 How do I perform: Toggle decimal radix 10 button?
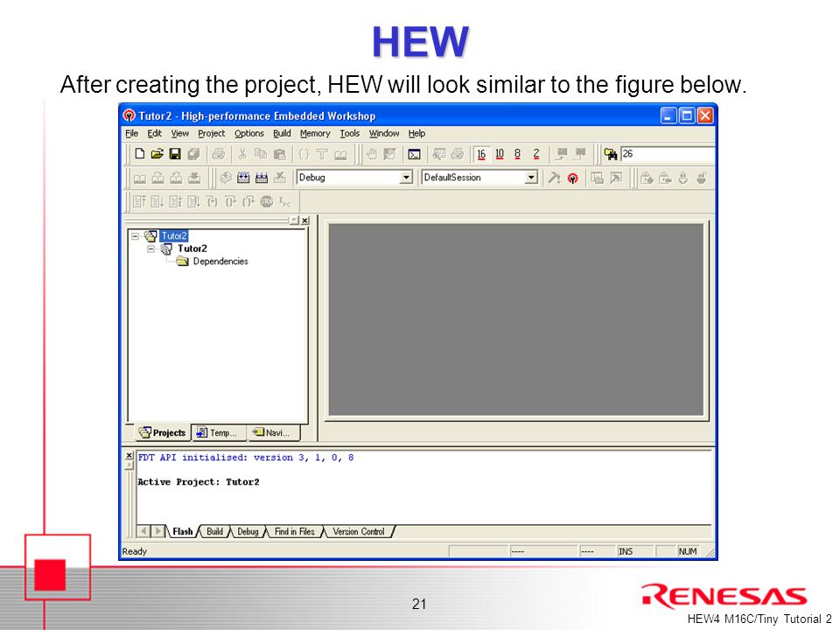pyautogui.click(x=500, y=154)
